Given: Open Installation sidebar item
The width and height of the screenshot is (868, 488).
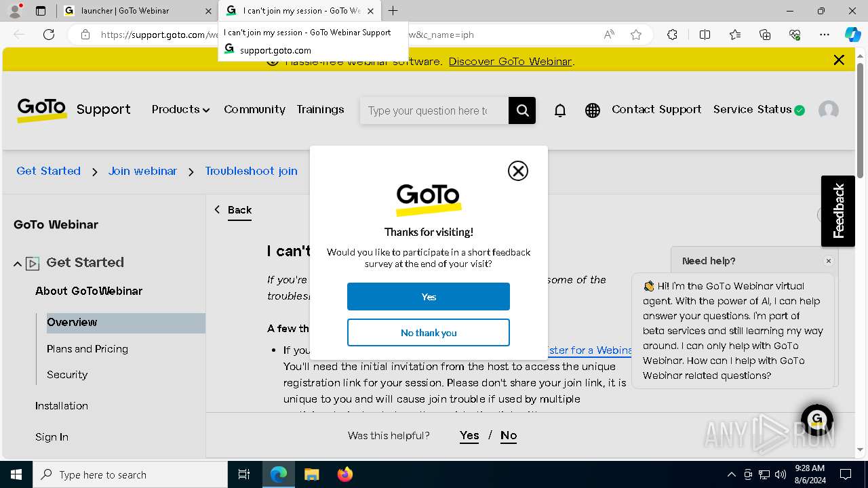Looking at the screenshot, I should tap(62, 406).
